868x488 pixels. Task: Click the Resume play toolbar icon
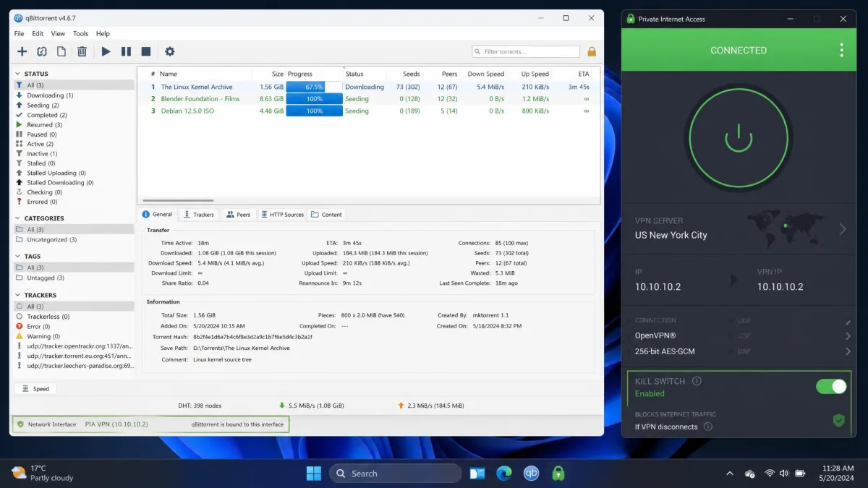coord(106,51)
